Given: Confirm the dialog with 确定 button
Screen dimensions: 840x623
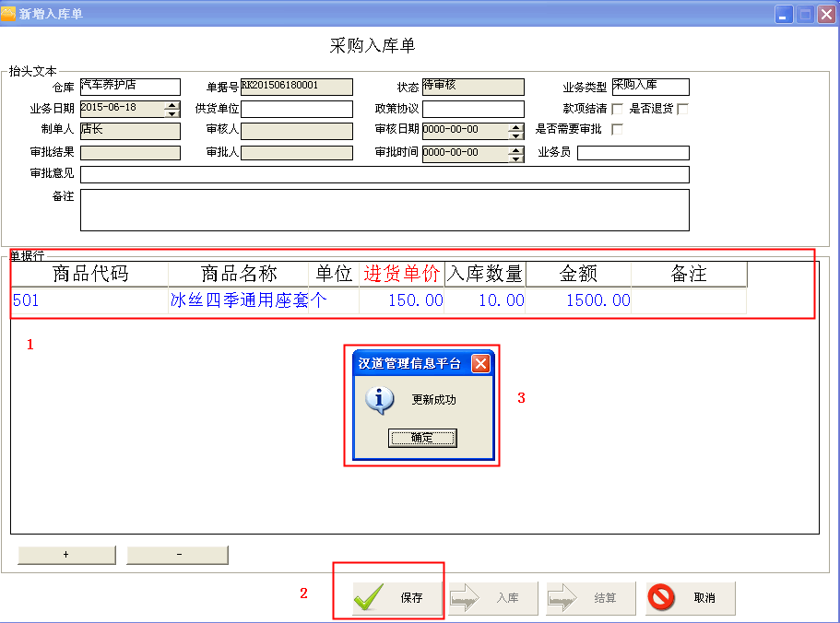Looking at the screenshot, I should [x=422, y=438].
